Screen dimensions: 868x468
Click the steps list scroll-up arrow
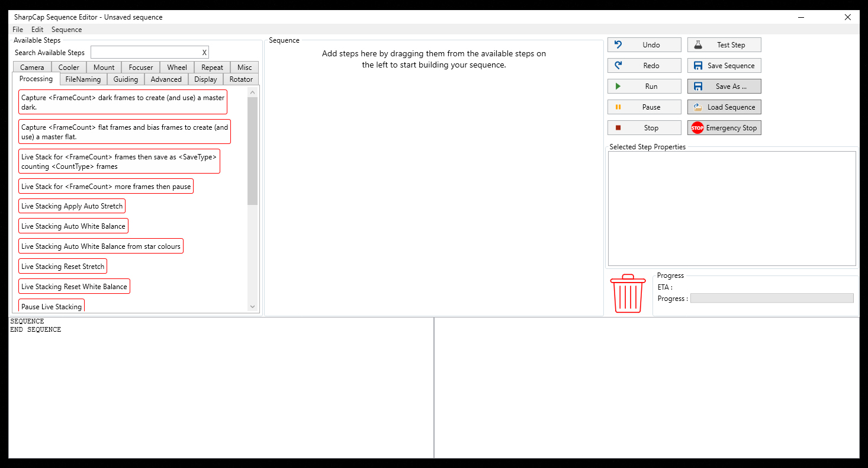click(253, 92)
